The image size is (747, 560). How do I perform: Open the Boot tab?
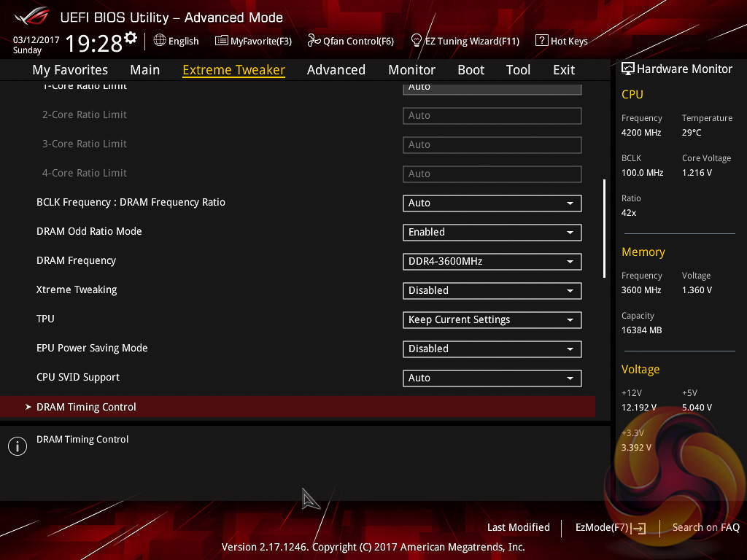pyautogui.click(x=471, y=69)
